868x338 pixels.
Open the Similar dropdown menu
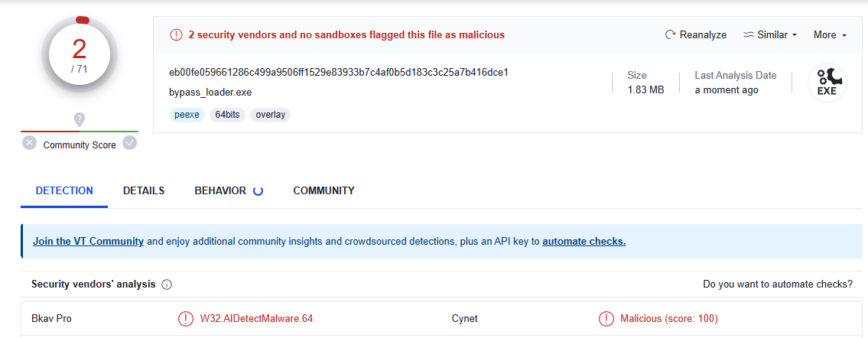(x=770, y=35)
